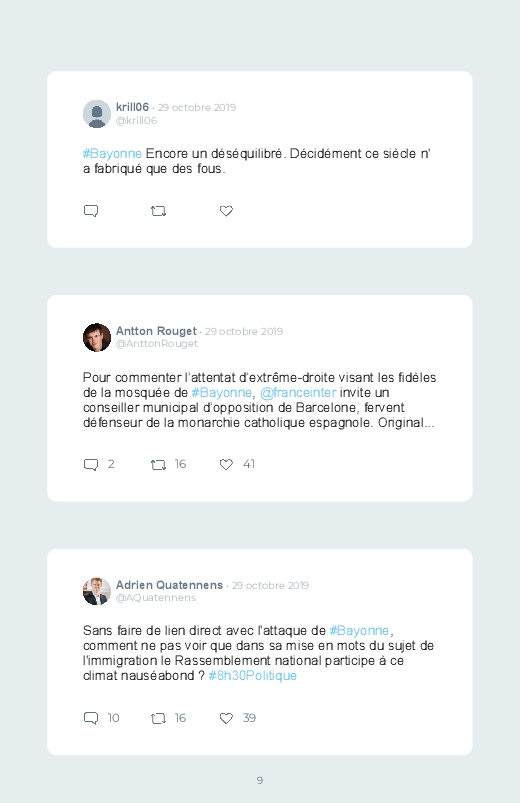Click krill06's default profile avatar
The image size is (520, 803).
pos(97,114)
